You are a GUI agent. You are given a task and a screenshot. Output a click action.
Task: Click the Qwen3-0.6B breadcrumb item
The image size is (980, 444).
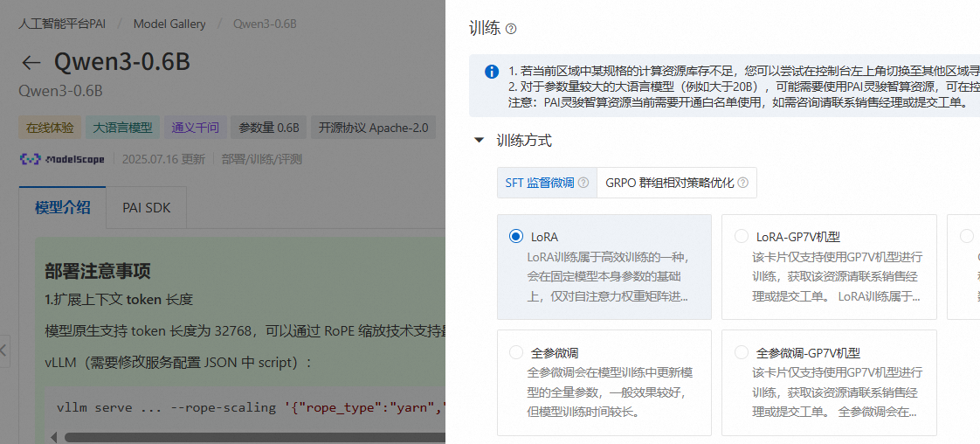point(265,24)
